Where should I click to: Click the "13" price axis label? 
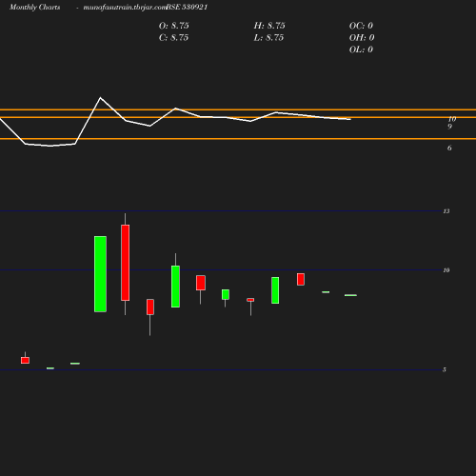tap(446, 211)
